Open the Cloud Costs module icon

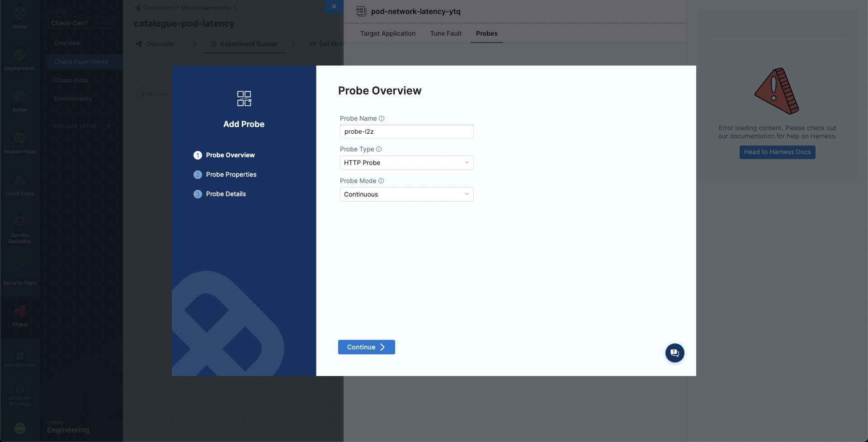tap(19, 180)
